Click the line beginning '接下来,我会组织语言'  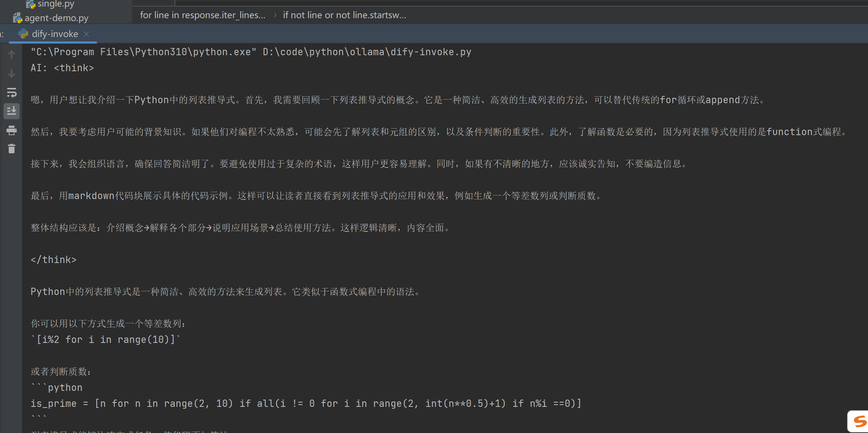click(359, 164)
